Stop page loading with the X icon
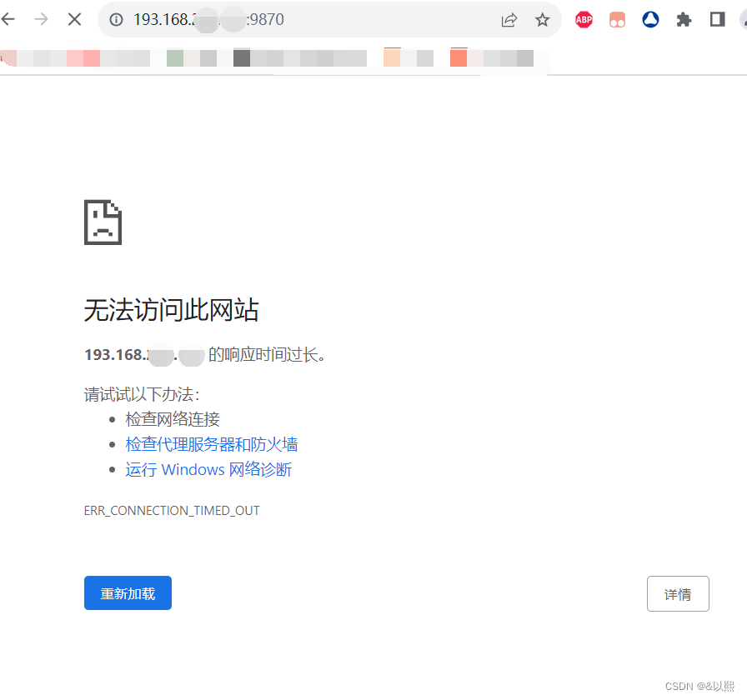 74,18
